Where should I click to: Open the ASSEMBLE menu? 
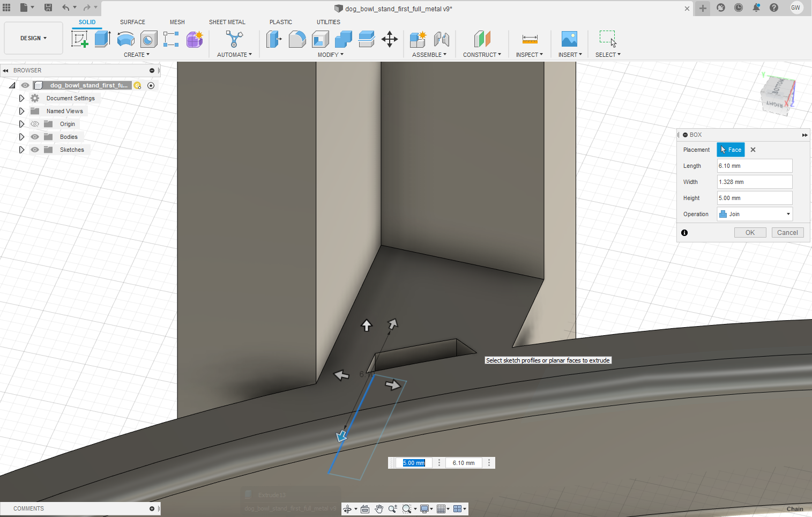(x=429, y=55)
